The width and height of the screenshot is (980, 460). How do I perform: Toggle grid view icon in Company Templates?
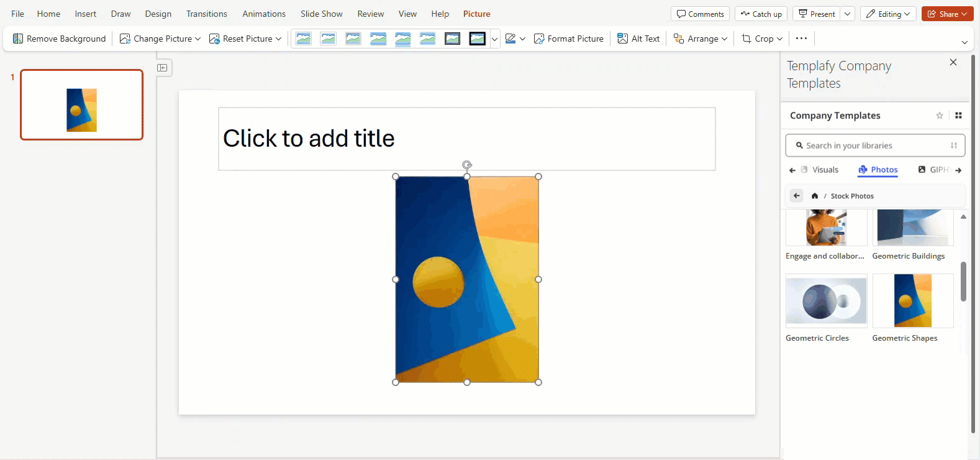(x=958, y=116)
